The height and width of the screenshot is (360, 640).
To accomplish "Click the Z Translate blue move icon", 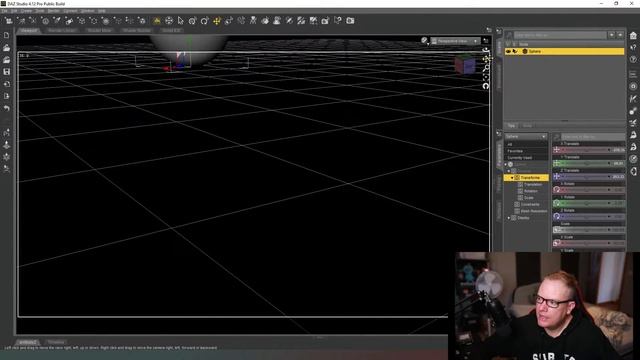I will [x=557, y=176].
